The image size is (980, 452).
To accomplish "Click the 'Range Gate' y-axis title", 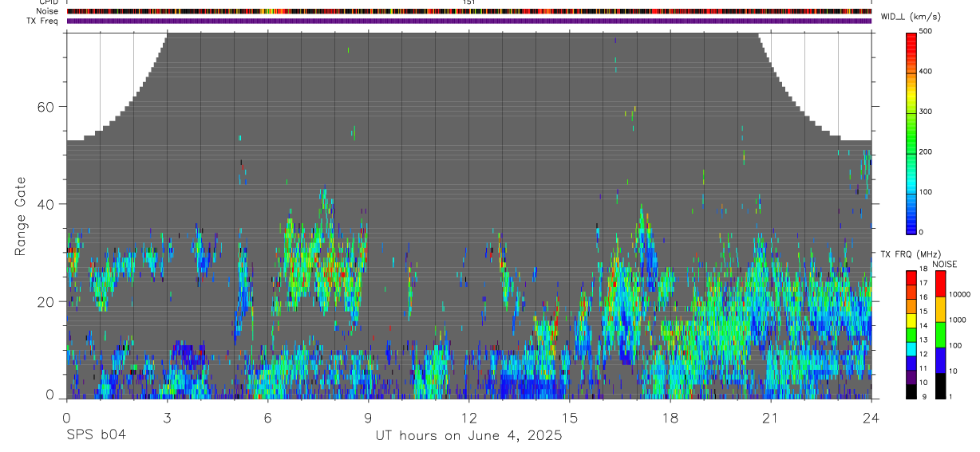I will click(20, 216).
